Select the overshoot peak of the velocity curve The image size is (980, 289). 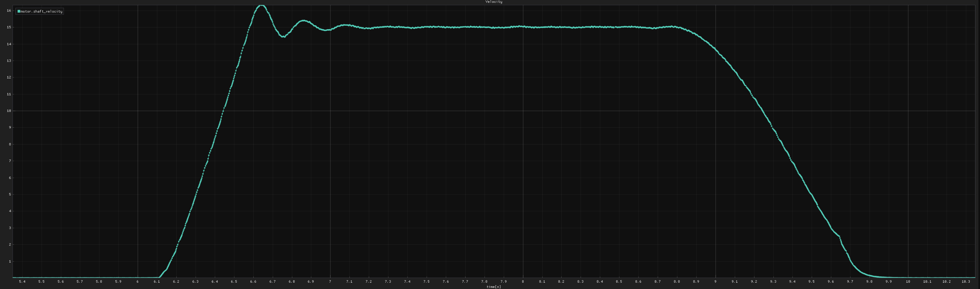coord(261,6)
